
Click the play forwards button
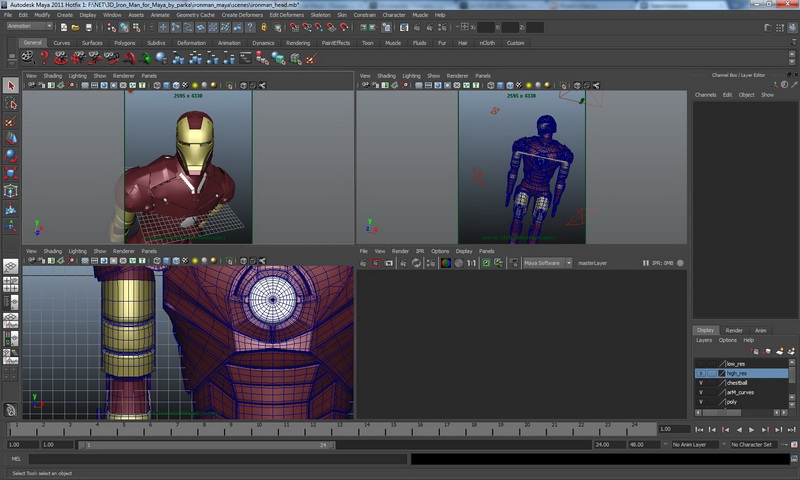(x=752, y=429)
